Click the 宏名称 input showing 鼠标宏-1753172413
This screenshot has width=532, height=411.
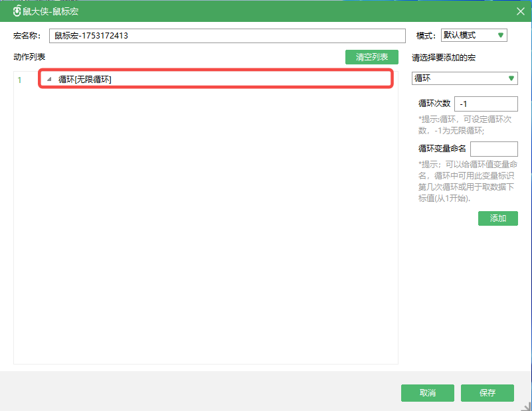click(x=228, y=35)
